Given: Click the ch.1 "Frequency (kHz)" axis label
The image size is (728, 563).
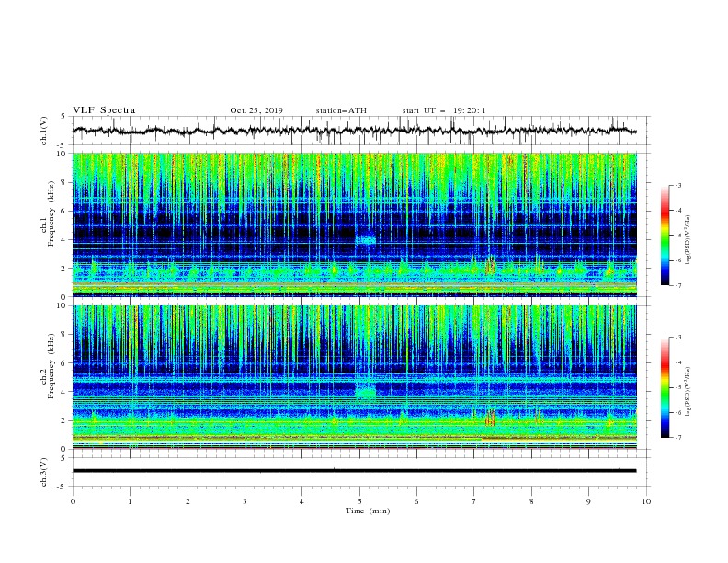Looking at the screenshot, I should pos(51,214).
